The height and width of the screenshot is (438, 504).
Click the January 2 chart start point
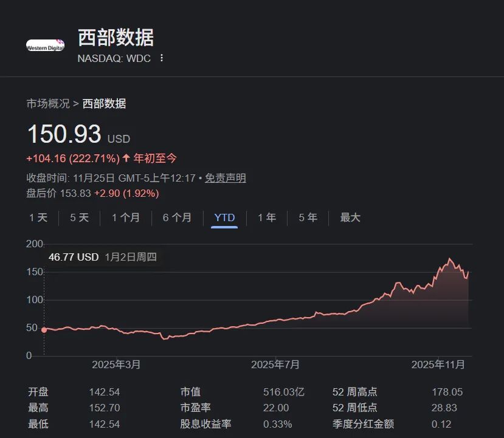(44, 329)
